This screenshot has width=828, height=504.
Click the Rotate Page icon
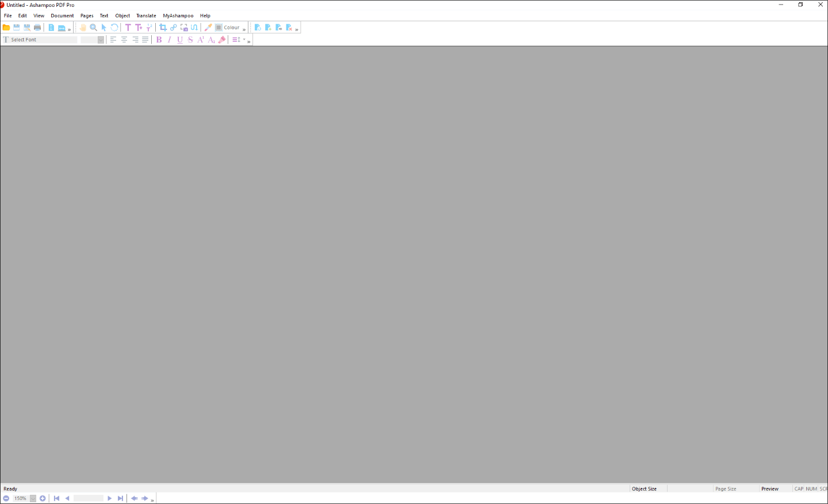(258, 28)
